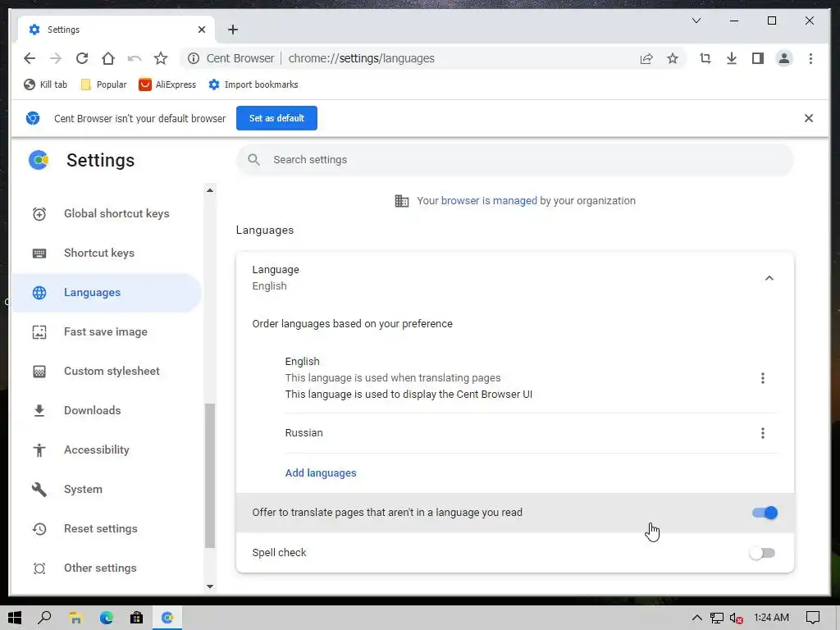Collapse the Language section chevron
Image resolution: width=840 pixels, height=630 pixels.
click(x=769, y=278)
